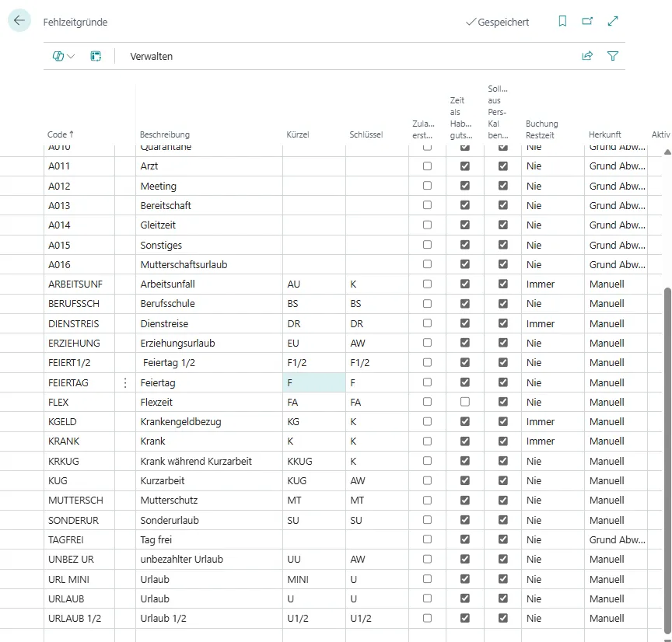Click the bookmark icon for this page
The height and width of the screenshot is (642, 672).
click(x=562, y=22)
